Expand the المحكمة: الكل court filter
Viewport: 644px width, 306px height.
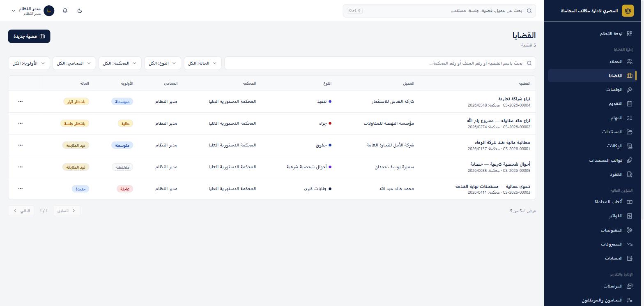[120, 63]
